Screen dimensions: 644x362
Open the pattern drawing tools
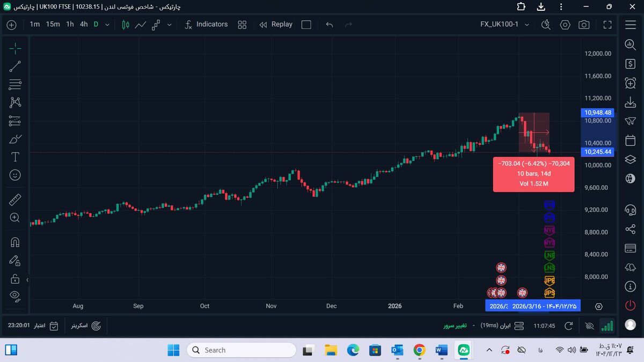[15, 102]
